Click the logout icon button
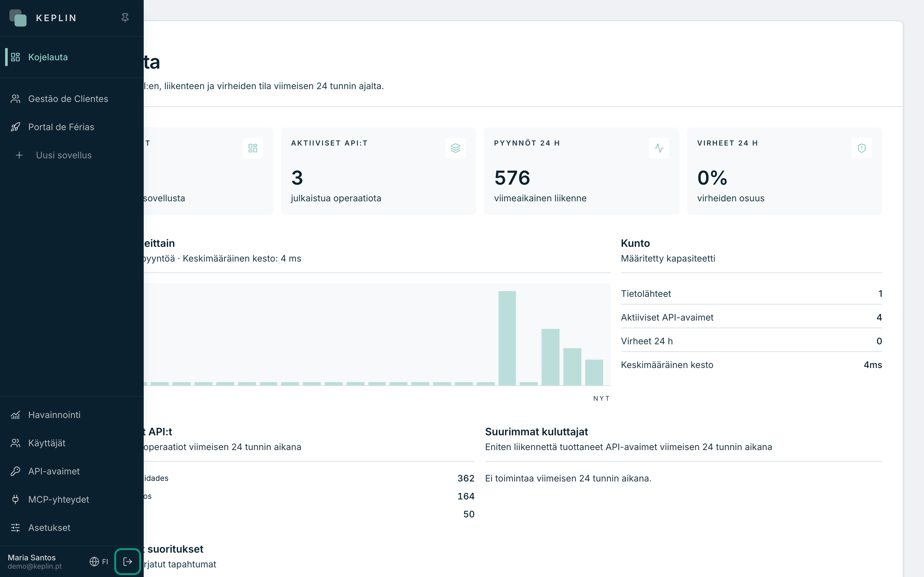 click(x=127, y=561)
